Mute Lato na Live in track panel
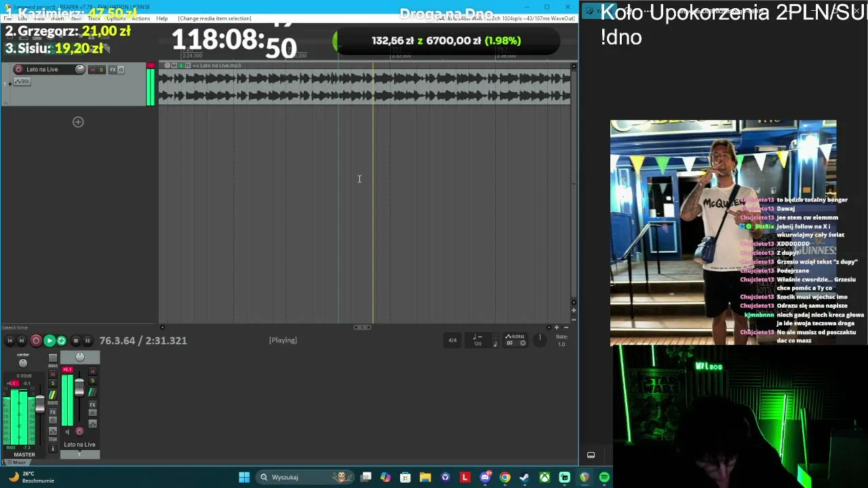The width and height of the screenshot is (868, 488). point(93,69)
